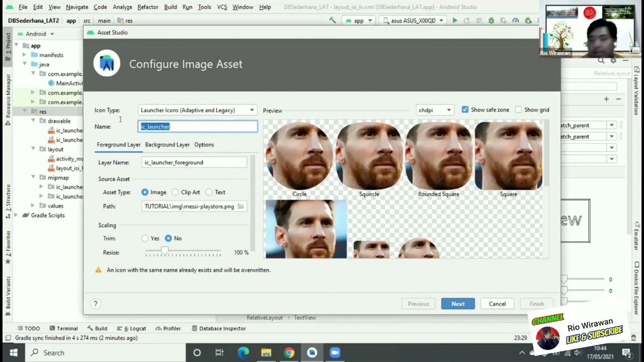Open the Terminal tool window
Screen dimensions: 644x362
pos(63,328)
